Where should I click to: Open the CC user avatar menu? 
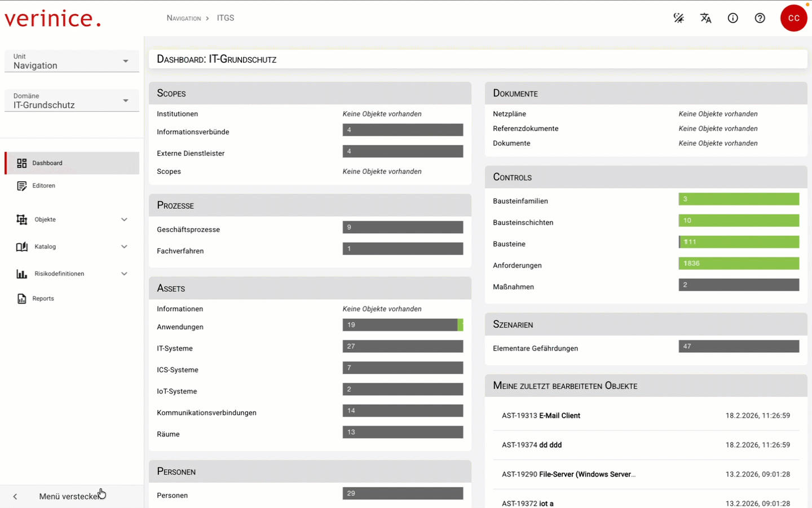click(x=794, y=18)
